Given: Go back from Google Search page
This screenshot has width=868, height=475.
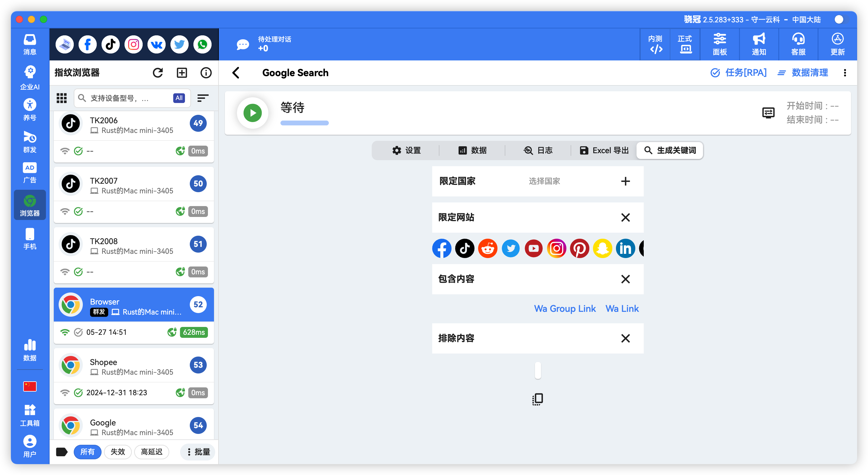Looking at the screenshot, I should (236, 73).
